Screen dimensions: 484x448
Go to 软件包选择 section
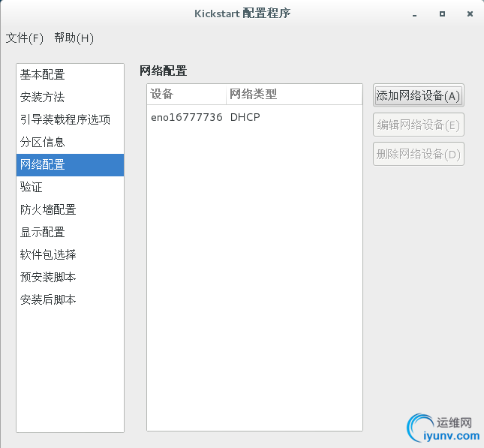[70, 255]
